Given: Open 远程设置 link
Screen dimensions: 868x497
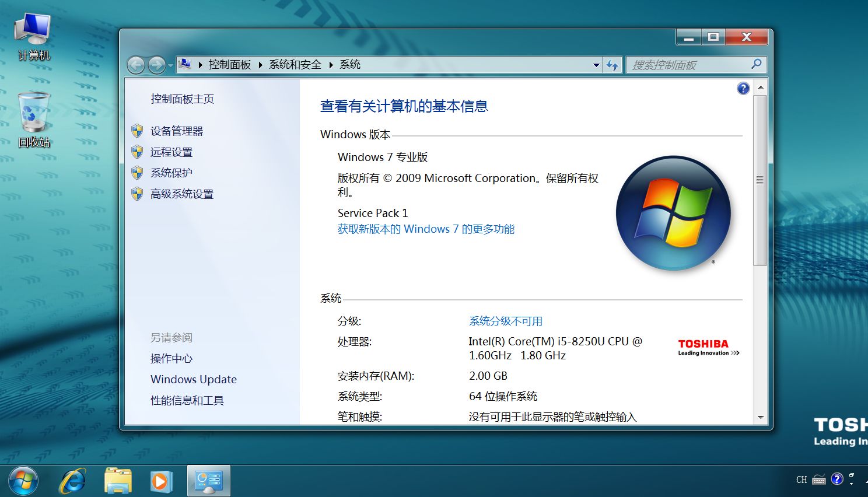Looking at the screenshot, I should [171, 152].
